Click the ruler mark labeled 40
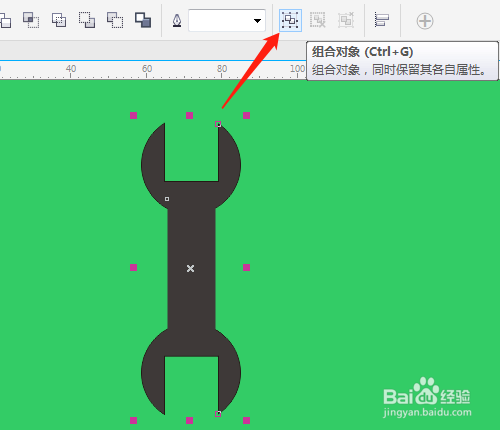Screen dimensions: 500x430 (71, 69)
